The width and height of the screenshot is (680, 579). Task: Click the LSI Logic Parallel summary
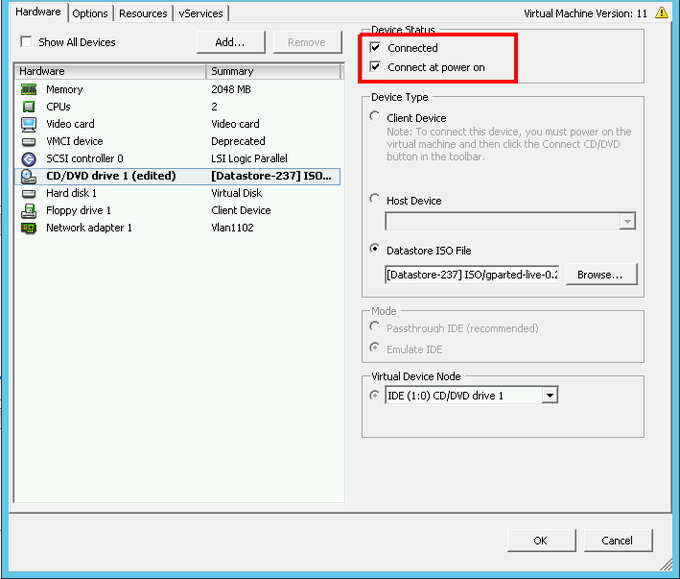pos(249,159)
